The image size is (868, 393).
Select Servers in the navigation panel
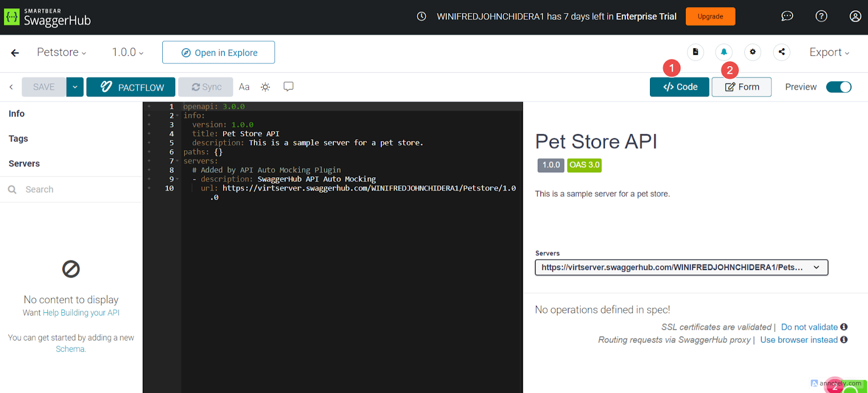[24, 164]
